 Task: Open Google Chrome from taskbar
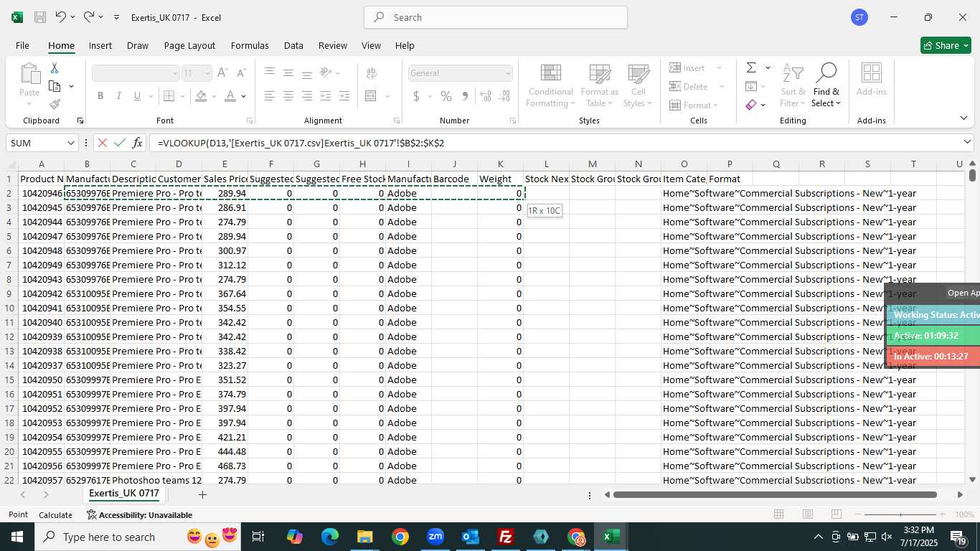click(x=400, y=537)
